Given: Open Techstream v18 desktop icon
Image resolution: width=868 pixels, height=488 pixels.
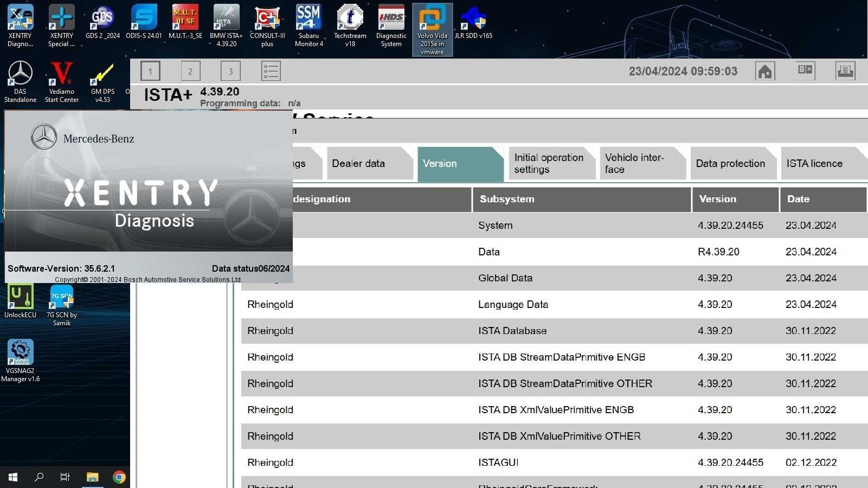Looking at the screenshot, I should [350, 25].
